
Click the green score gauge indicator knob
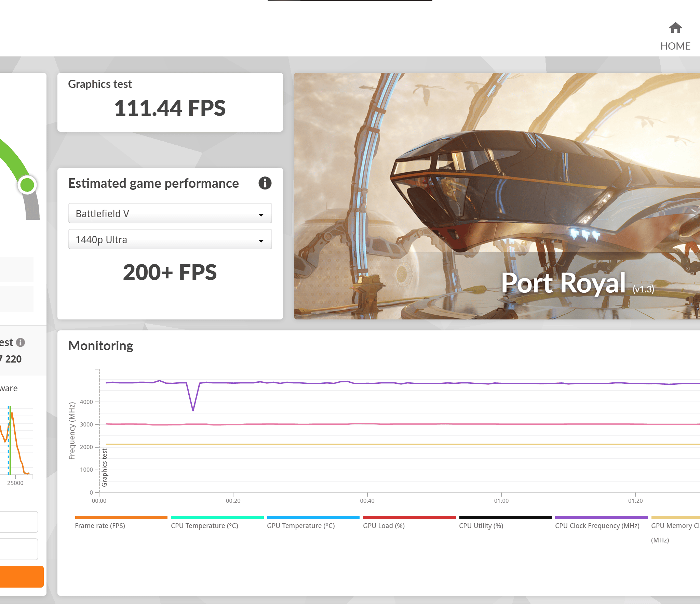pos(27,185)
